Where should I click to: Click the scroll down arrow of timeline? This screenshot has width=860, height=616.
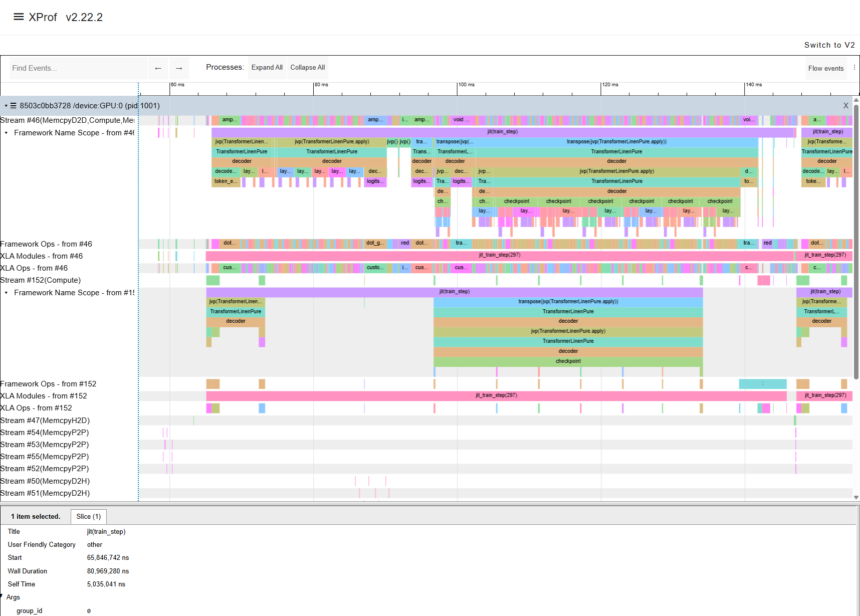pos(856,497)
